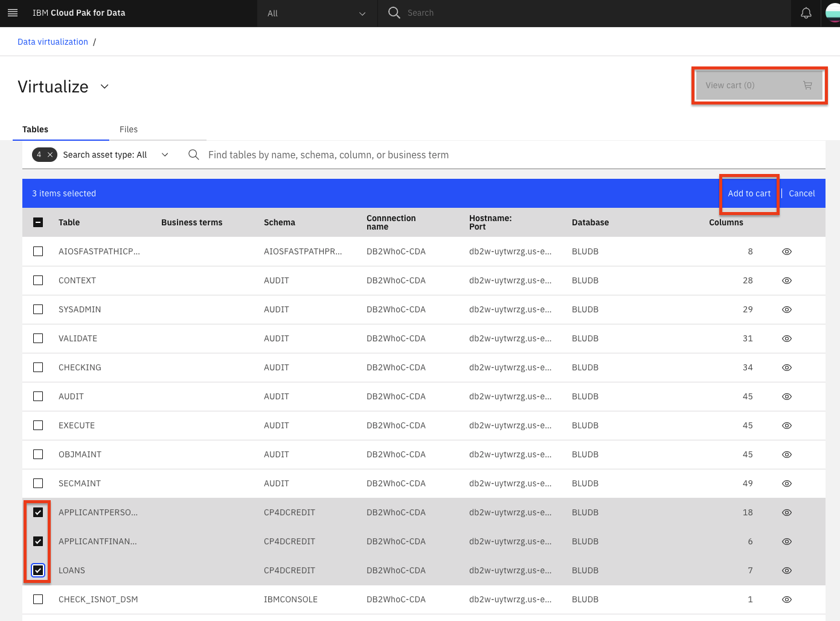The height and width of the screenshot is (621, 840).
Task: Check the CHECK_ISNOT_DSM row checkbox
Action: pyautogui.click(x=38, y=599)
